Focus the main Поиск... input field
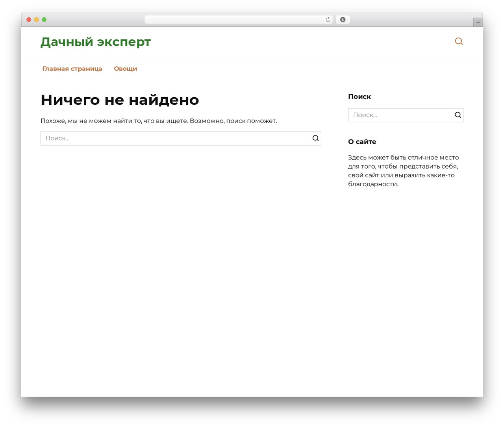 click(181, 138)
